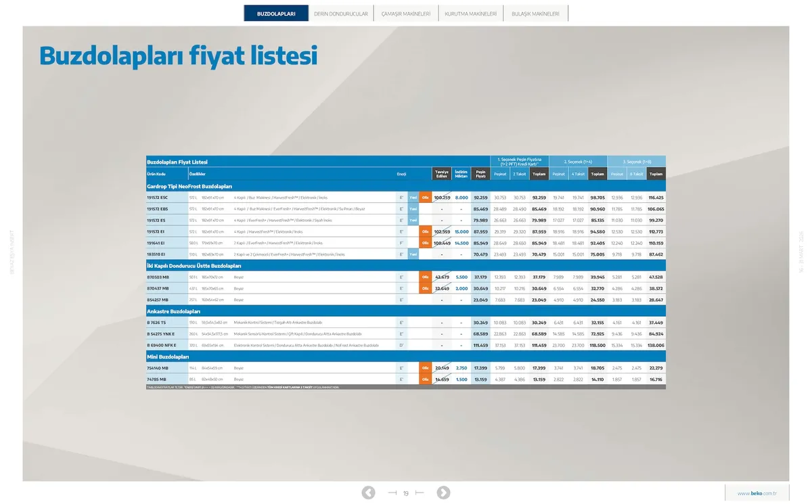Click the 'Peşin Fiyatı' column header
The height and width of the screenshot is (504, 812).
point(480,174)
